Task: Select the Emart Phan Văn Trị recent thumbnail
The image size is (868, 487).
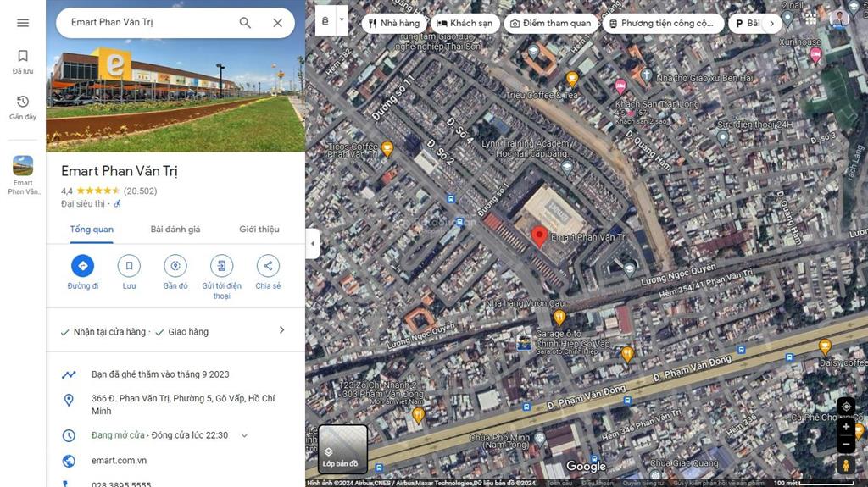Action: (x=23, y=174)
